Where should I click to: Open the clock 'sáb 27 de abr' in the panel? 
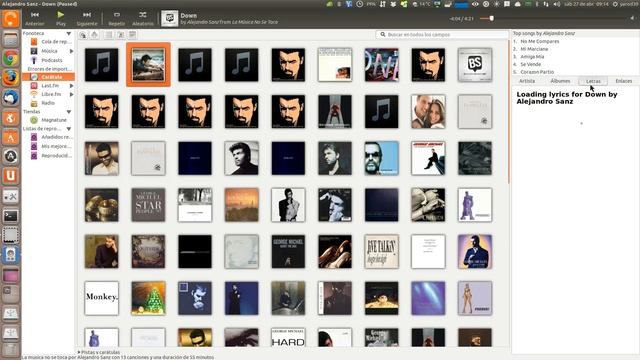click(586, 4)
